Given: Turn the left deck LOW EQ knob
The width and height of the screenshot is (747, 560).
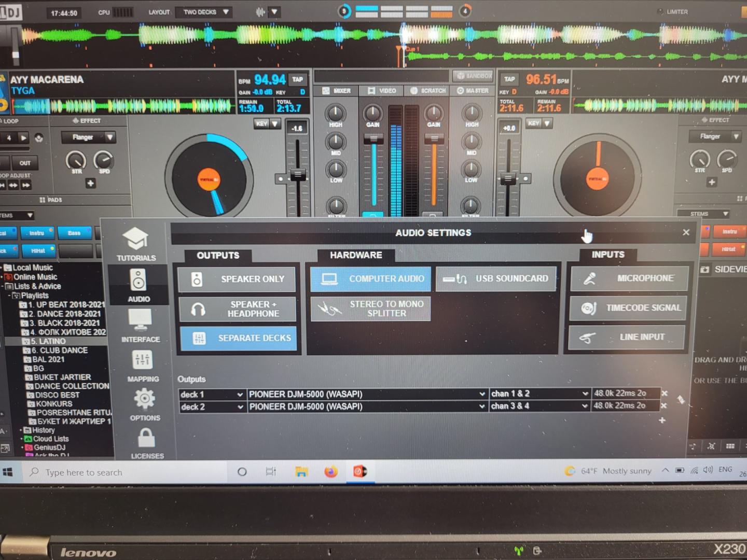Looking at the screenshot, I should pos(336,169).
